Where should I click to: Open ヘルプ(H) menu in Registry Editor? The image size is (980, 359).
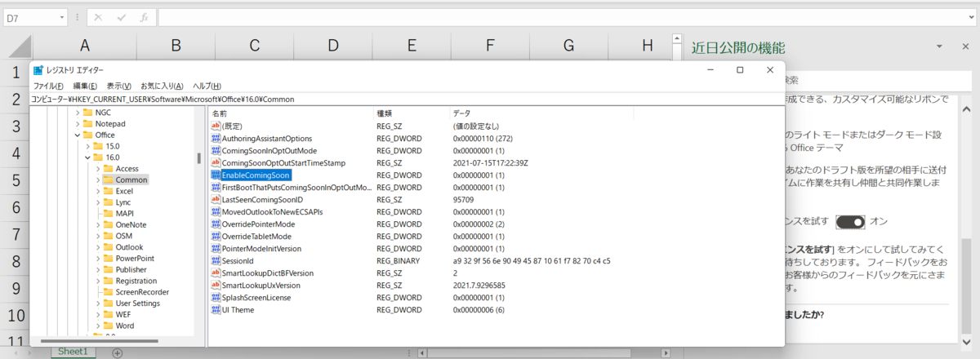(x=207, y=86)
